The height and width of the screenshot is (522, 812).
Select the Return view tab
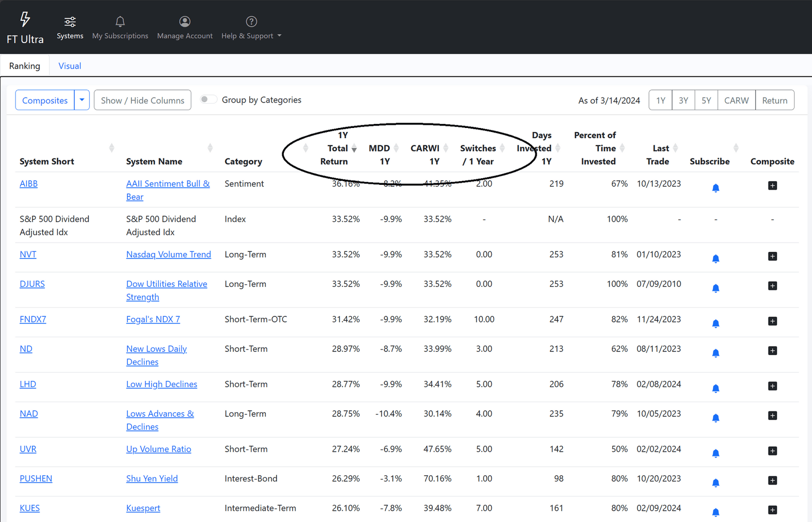[775, 100]
